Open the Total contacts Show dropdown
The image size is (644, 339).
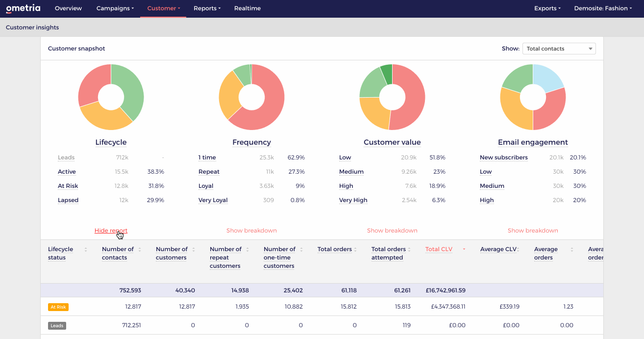click(559, 49)
